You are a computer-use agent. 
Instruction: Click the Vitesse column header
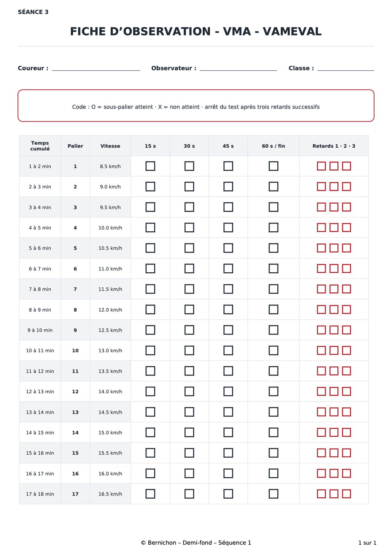(110, 146)
